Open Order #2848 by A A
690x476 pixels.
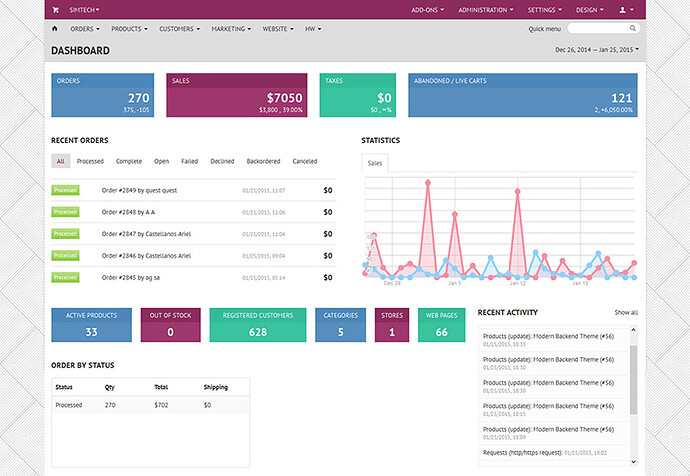click(128, 212)
